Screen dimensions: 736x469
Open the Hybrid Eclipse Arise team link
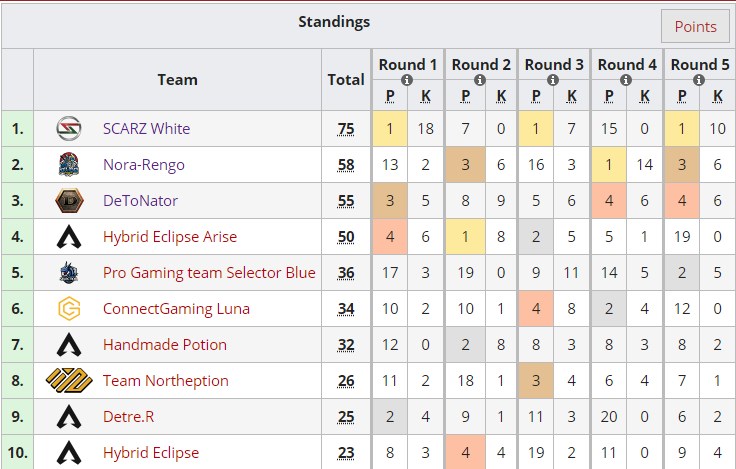click(170, 237)
